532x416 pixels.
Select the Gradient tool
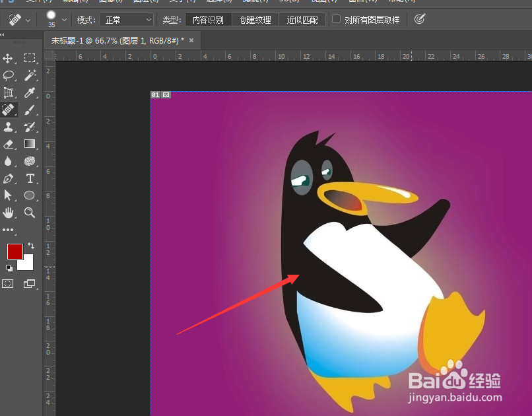pos(30,144)
